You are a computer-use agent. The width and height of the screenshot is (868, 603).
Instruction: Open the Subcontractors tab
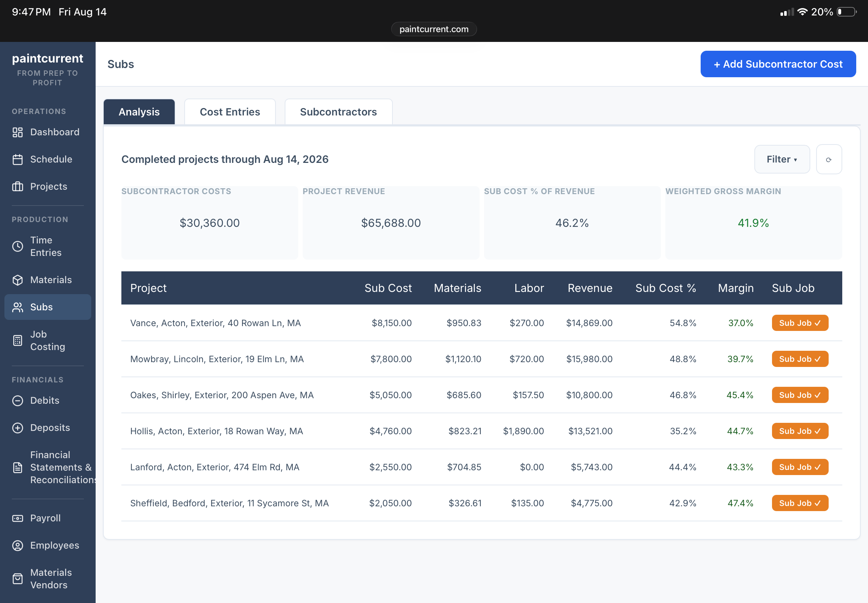pyautogui.click(x=338, y=112)
